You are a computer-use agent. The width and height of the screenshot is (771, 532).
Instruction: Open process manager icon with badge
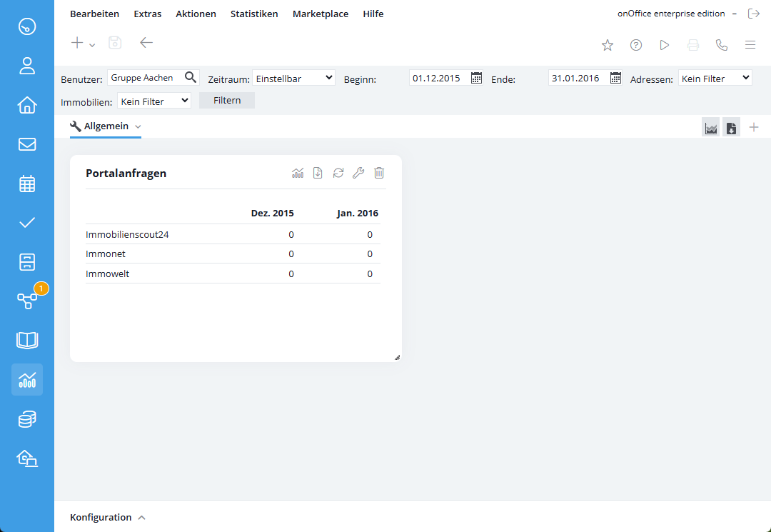(x=27, y=301)
